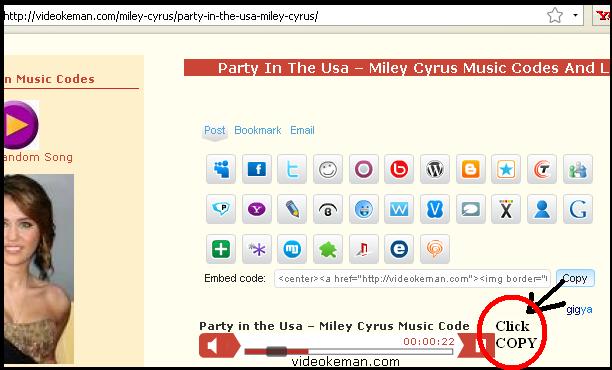The width and height of the screenshot is (612, 370).
Task: Switch to the Post tab
Action: click(x=215, y=130)
